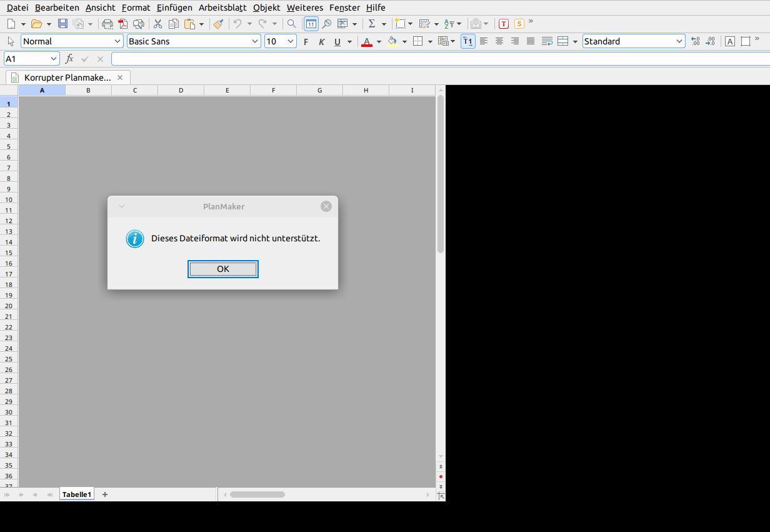Open the Datei menu
The width and height of the screenshot is (770, 532).
(x=17, y=8)
